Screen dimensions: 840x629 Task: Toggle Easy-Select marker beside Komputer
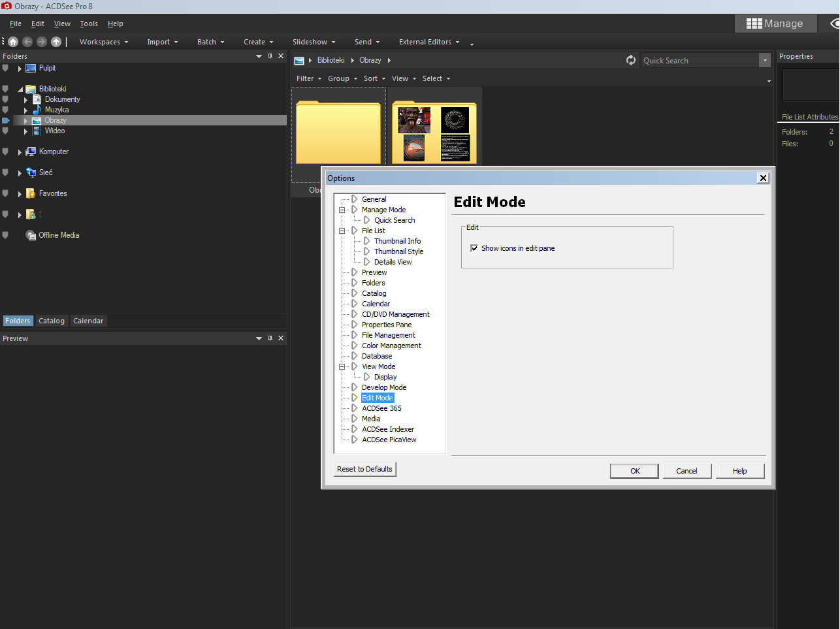point(5,152)
